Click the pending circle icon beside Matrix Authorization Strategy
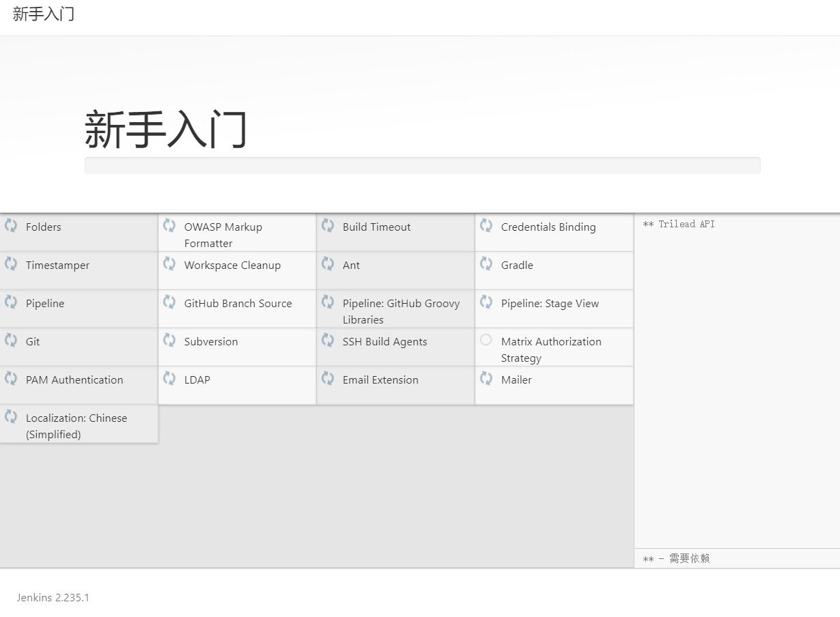 click(x=486, y=340)
